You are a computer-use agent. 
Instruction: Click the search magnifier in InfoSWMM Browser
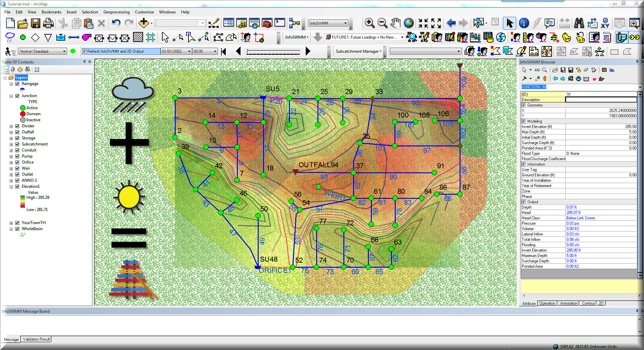click(x=545, y=70)
